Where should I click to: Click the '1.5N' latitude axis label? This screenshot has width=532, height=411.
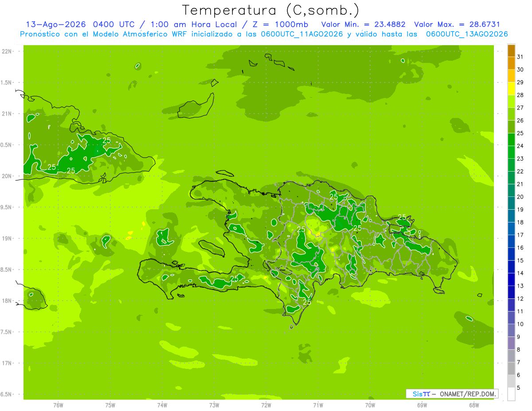7,82
